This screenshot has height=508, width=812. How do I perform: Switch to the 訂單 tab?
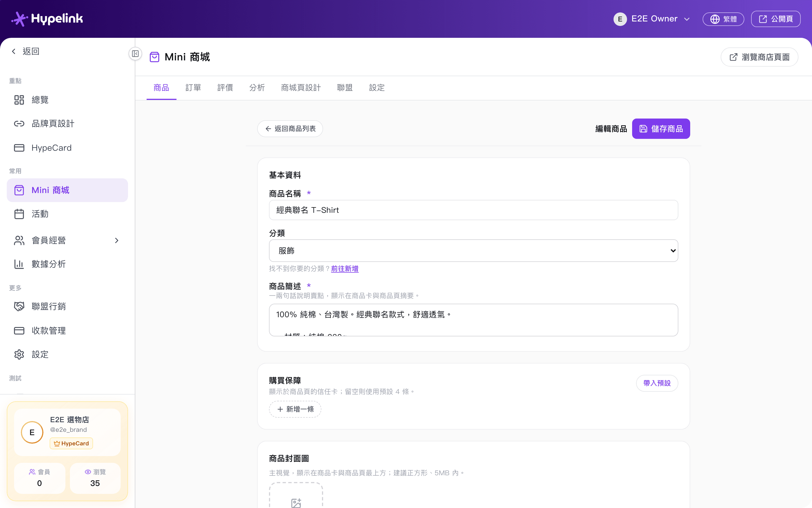pyautogui.click(x=193, y=88)
